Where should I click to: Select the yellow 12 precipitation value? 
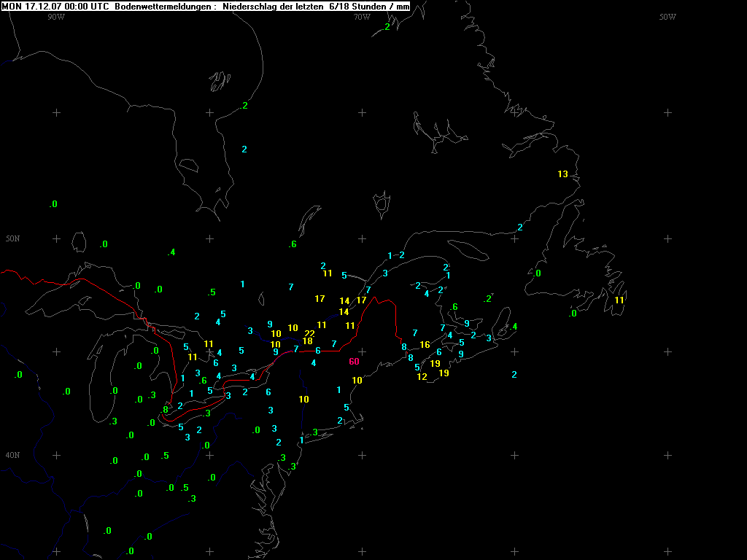(422, 377)
